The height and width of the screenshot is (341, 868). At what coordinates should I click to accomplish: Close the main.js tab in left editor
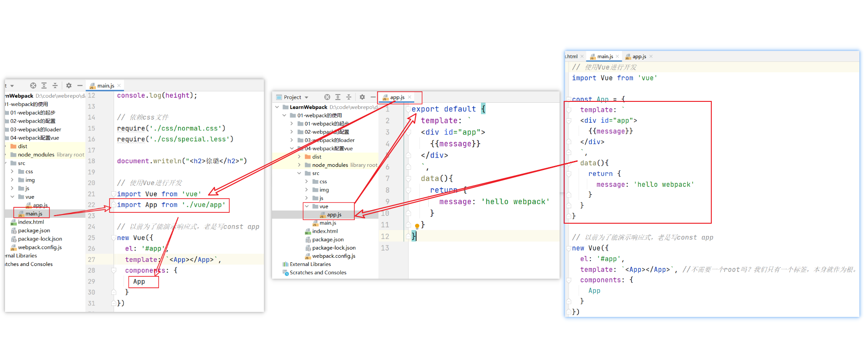tap(119, 85)
